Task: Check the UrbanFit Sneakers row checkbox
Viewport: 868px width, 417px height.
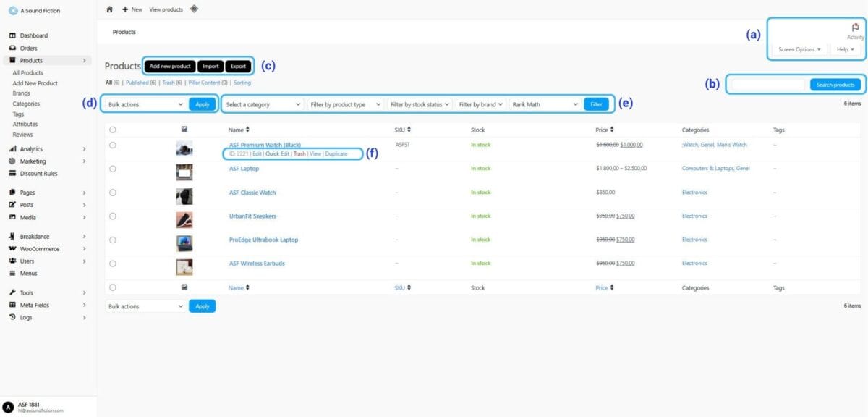Action: click(113, 216)
